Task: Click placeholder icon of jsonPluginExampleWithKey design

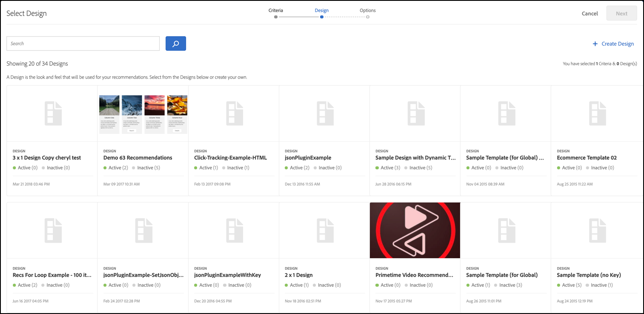Action: pos(235,231)
